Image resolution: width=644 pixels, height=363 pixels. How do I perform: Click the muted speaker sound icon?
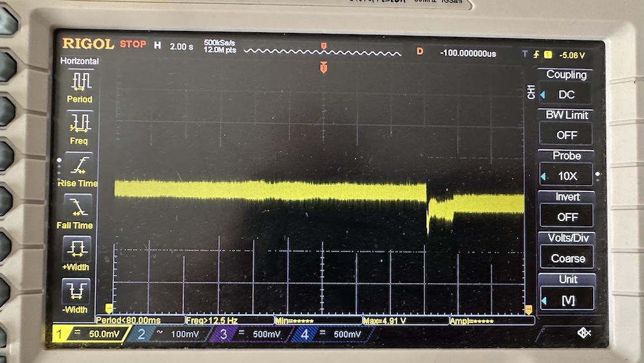[x=583, y=333]
